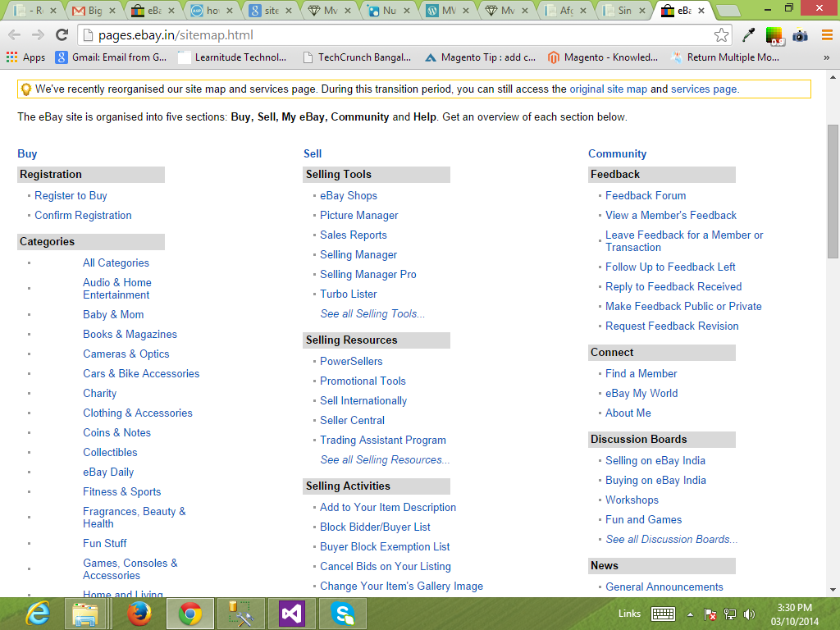840x630 pixels.
Task: Click Register to Buy link
Action: [71, 195]
